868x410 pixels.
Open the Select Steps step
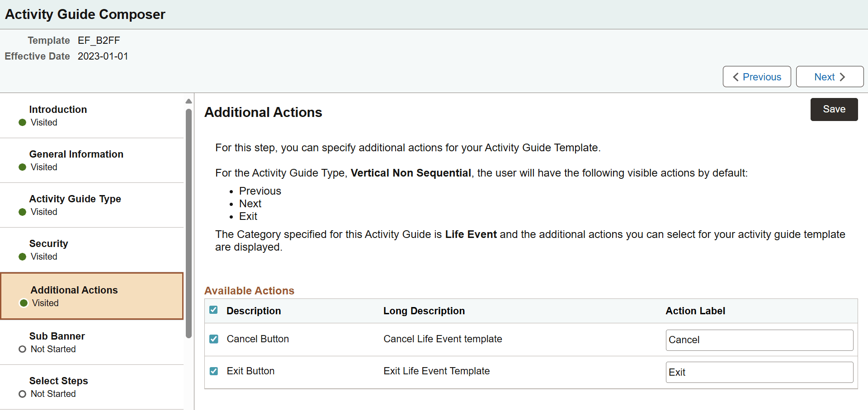tap(59, 381)
